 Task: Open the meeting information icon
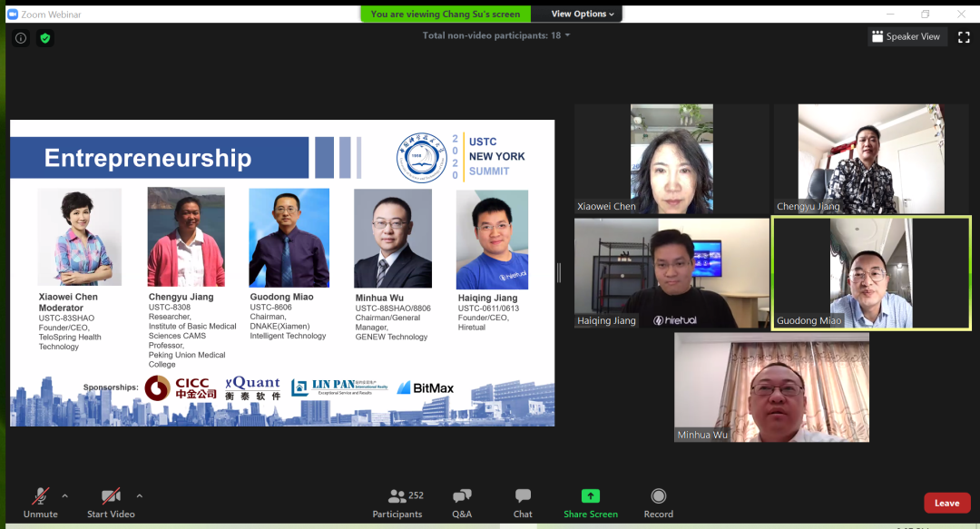[21, 38]
